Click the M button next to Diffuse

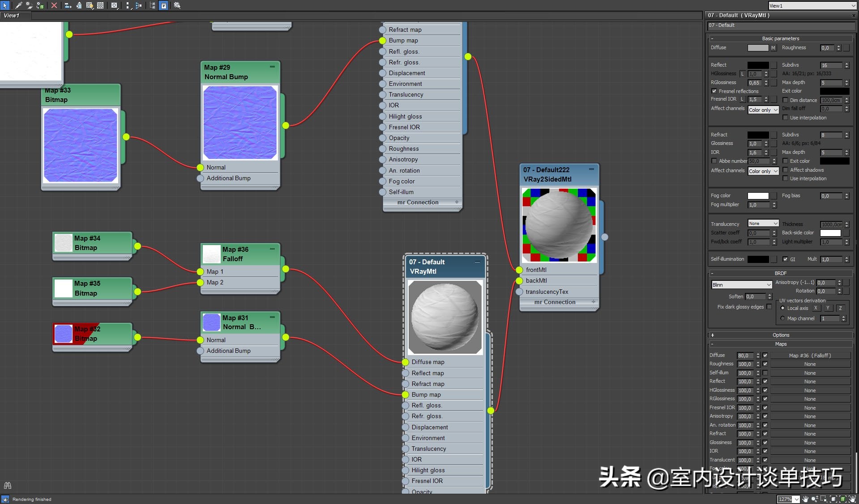coord(773,48)
